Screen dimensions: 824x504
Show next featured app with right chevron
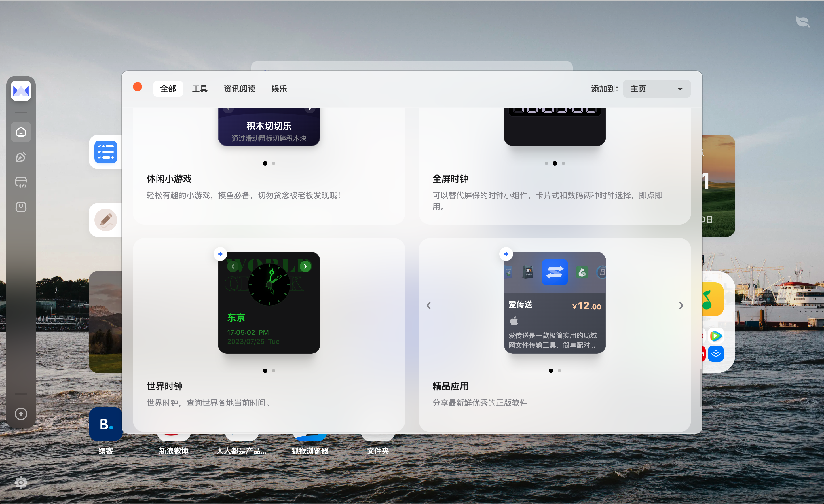(x=681, y=306)
